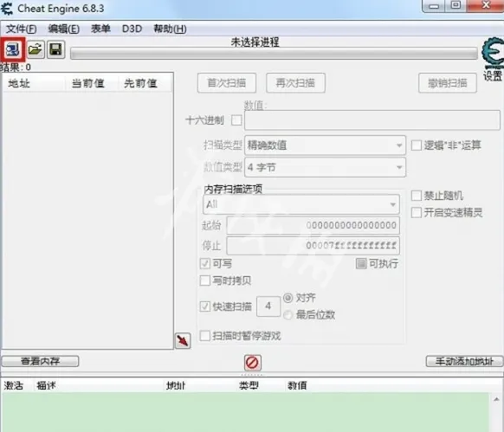Viewport: 504px width, 432px height.
Task: Click 起始 start address field
Action: pos(313,225)
